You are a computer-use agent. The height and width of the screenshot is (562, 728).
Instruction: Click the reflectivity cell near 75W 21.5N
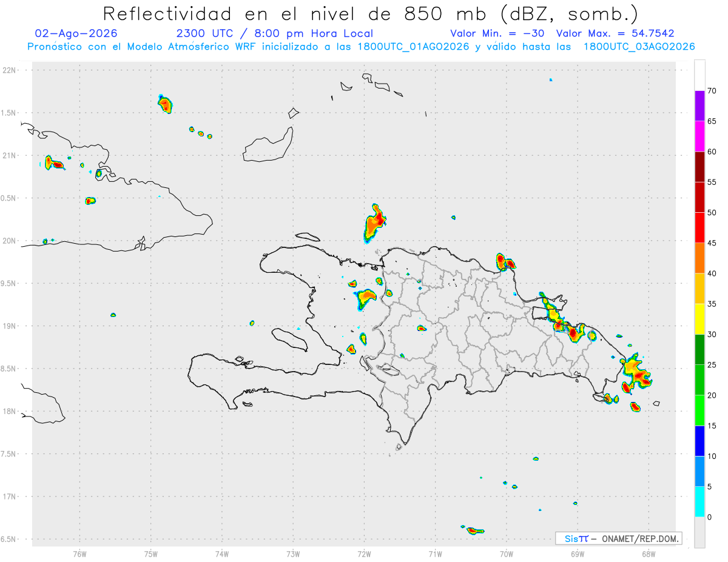166,104
